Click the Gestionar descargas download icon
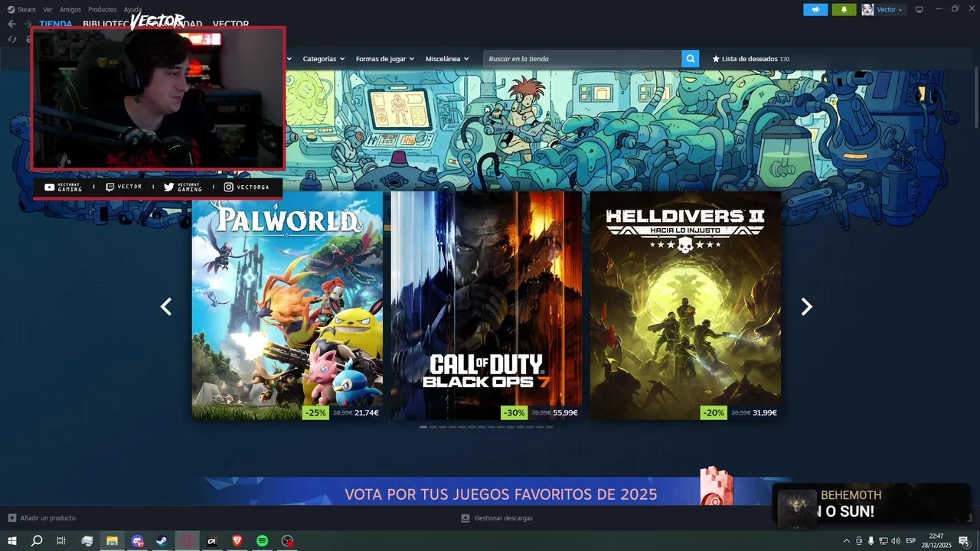The height and width of the screenshot is (551, 980). point(465,518)
